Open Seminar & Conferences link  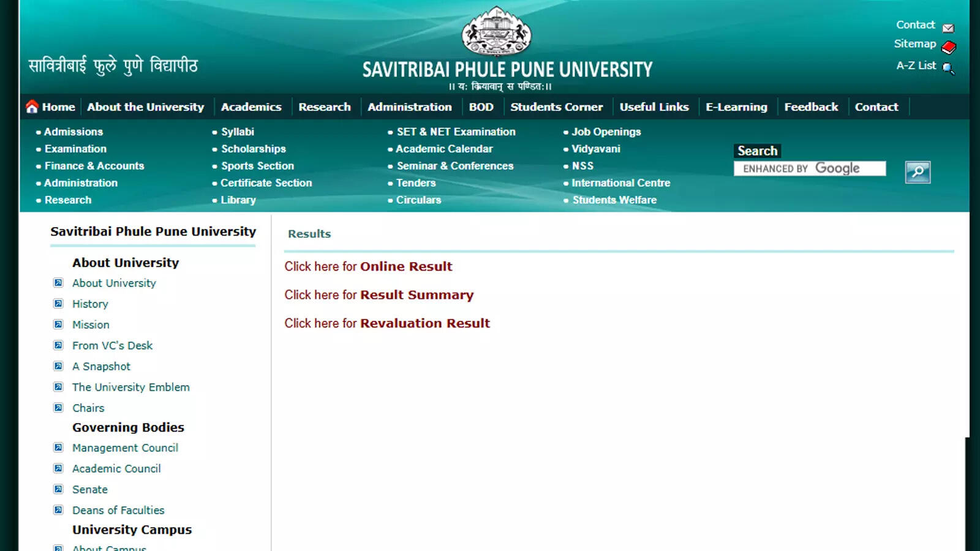(x=455, y=166)
